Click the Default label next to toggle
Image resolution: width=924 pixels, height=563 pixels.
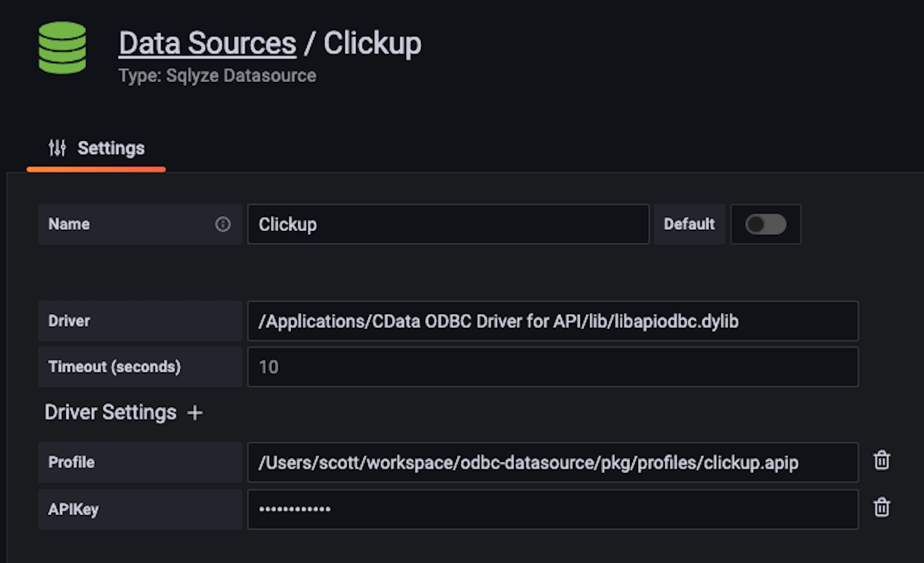point(689,224)
